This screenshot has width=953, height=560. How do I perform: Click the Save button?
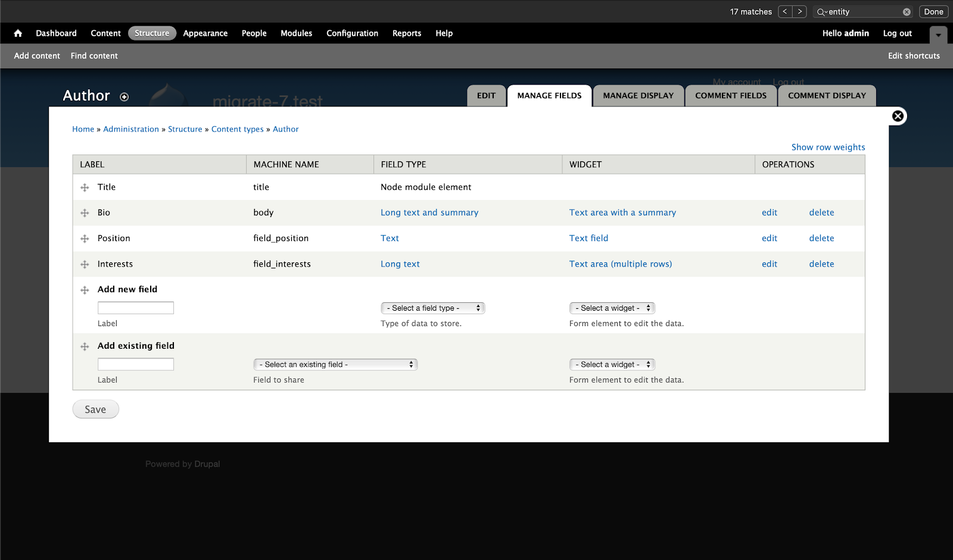click(x=95, y=409)
